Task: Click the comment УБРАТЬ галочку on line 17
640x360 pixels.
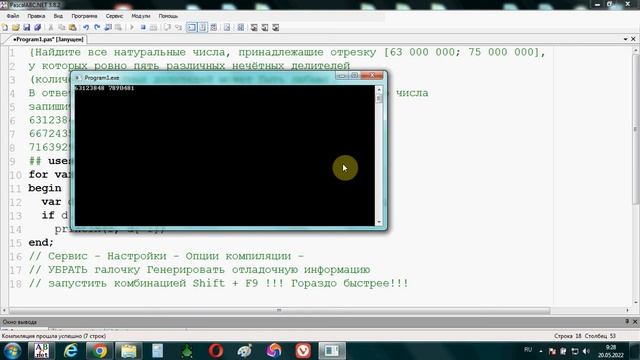Action: 199,270
